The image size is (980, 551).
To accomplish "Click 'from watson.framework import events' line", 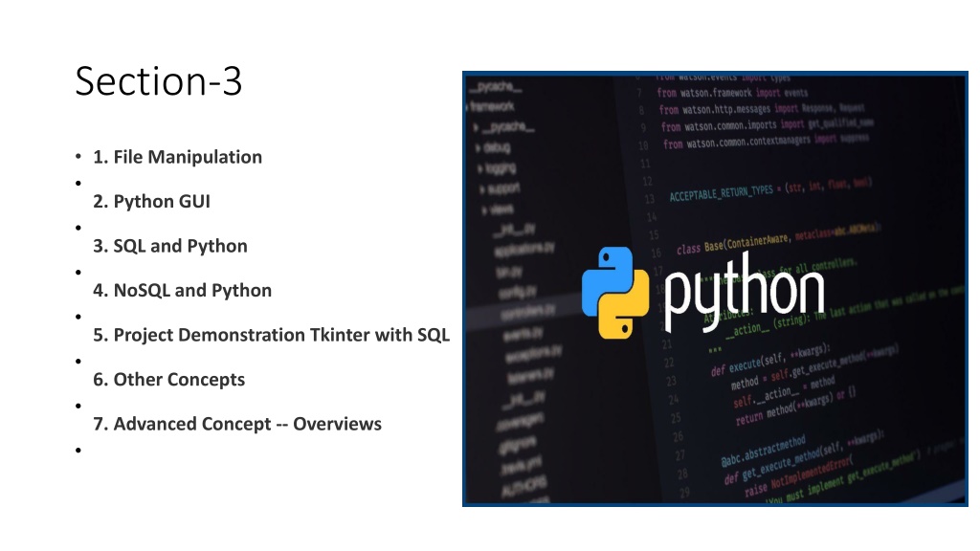I will coord(732,93).
